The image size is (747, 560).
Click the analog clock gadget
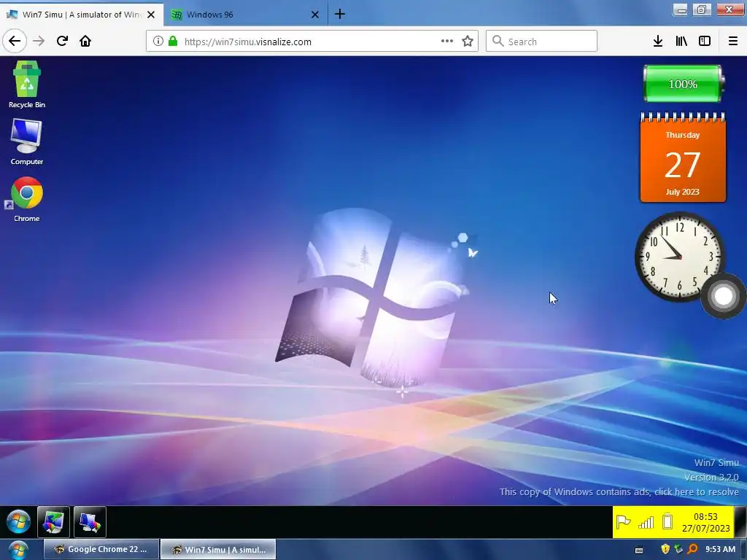[680, 257]
